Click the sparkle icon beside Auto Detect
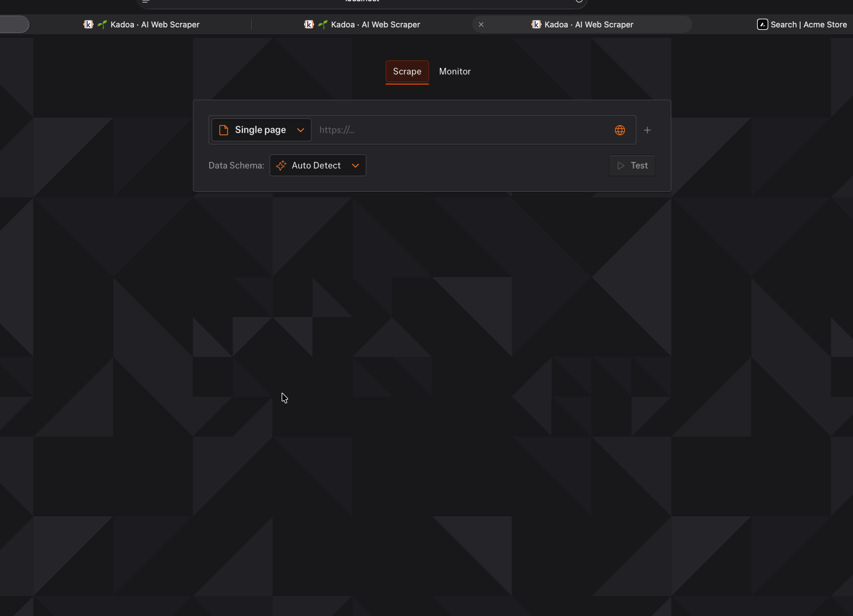The width and height of the screenshot is (853, 616). pyautogui.click(x=281, y=166)
